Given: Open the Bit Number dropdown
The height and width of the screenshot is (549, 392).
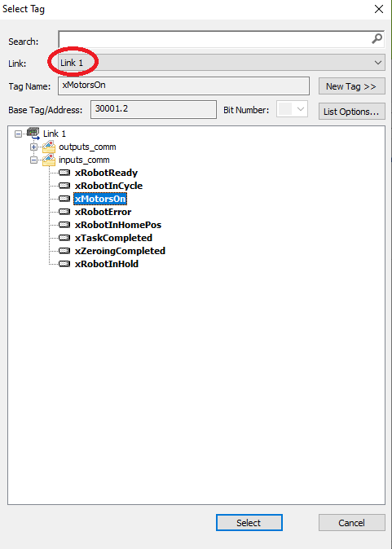Looking at the screenshot, I should tap(300, 109).
